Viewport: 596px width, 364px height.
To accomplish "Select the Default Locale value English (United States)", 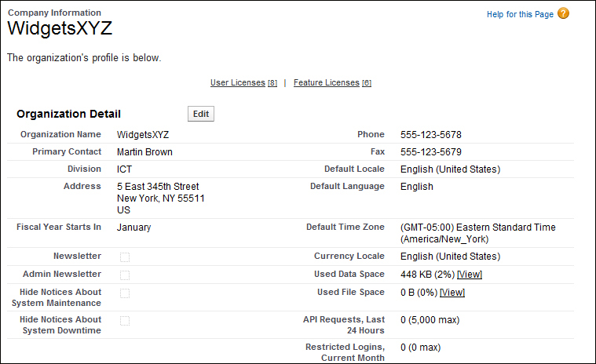I will 451,169.
